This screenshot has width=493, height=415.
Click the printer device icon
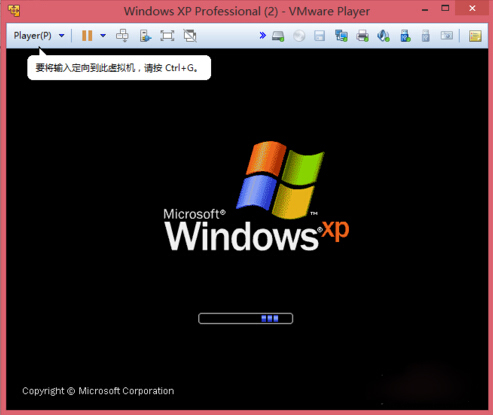pos(362,36)
